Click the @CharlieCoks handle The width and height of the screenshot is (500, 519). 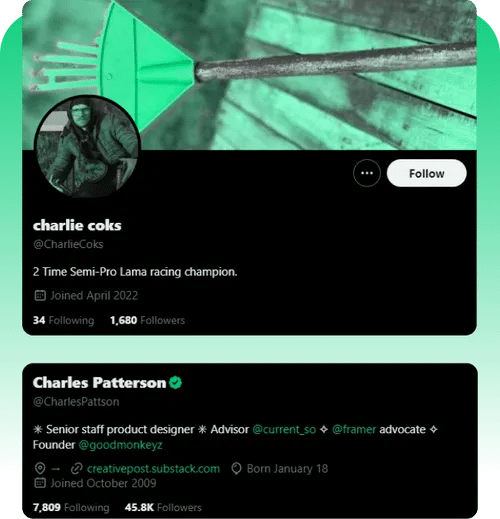pyautogui.click(x=68, y=244)
